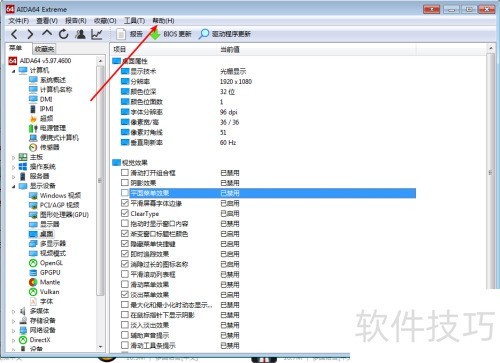The width and height of the screenshot is (500, 363).
Task: Toggle the 阴影效果 checkbox
Action: point(125,183)
